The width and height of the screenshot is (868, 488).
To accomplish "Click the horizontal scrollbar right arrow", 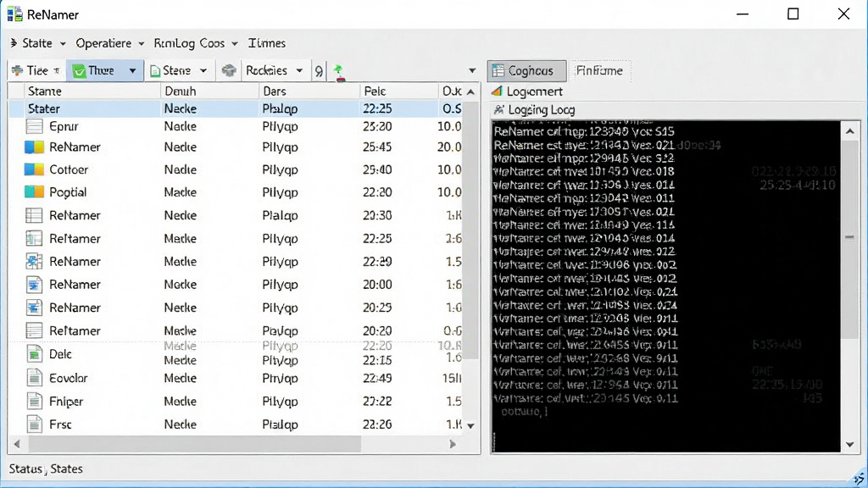I will [453, 444].
